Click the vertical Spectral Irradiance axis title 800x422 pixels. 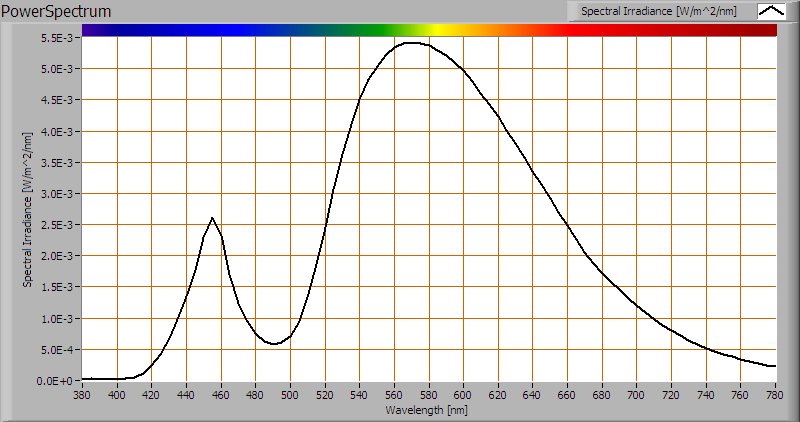coord(28,208)
